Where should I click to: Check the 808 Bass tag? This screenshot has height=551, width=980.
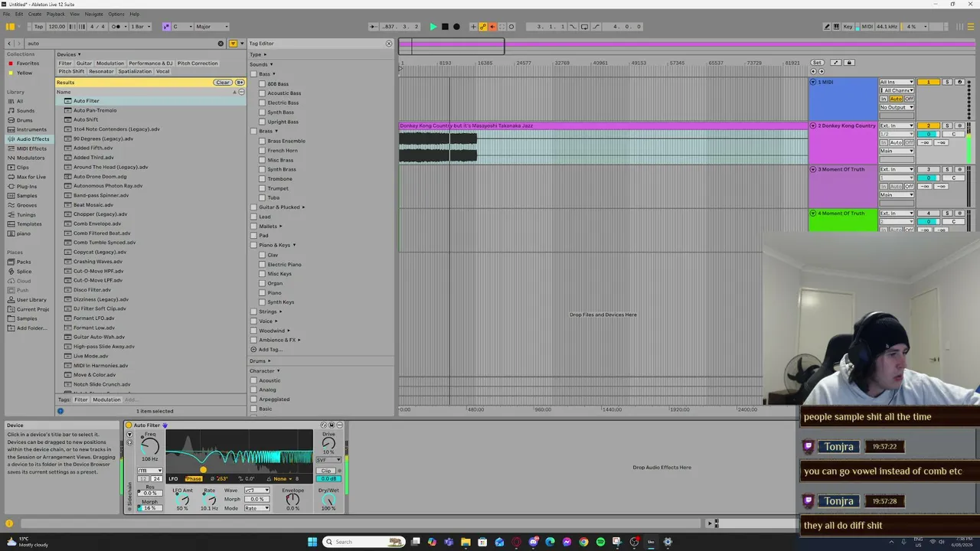click(x=262, y=84)
